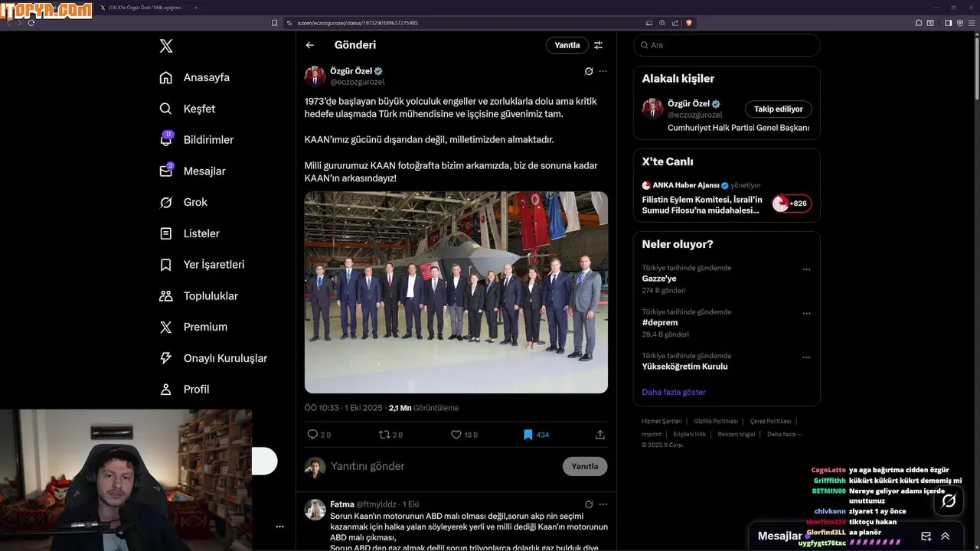
Task: Open the Reklam bilgisi footer link
Action: click(x=736, y=434)
